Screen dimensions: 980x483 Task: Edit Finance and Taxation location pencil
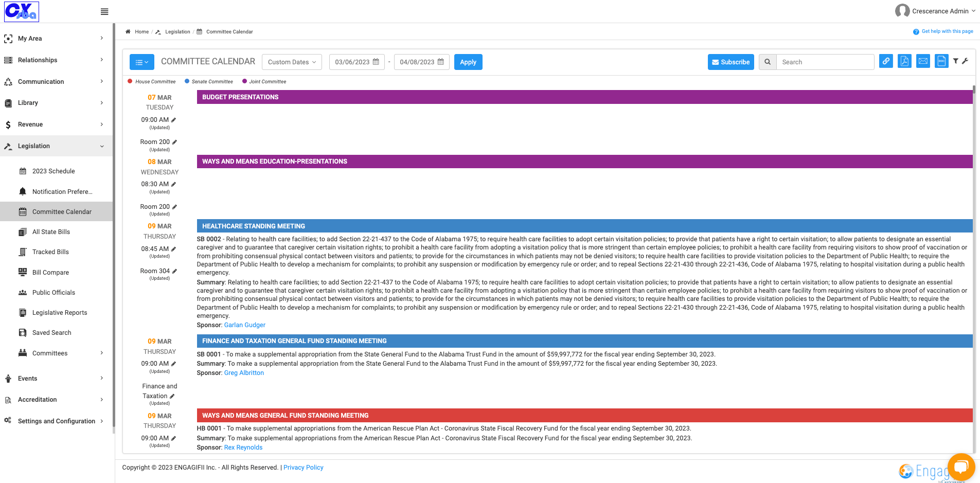[x=172, y=396]
